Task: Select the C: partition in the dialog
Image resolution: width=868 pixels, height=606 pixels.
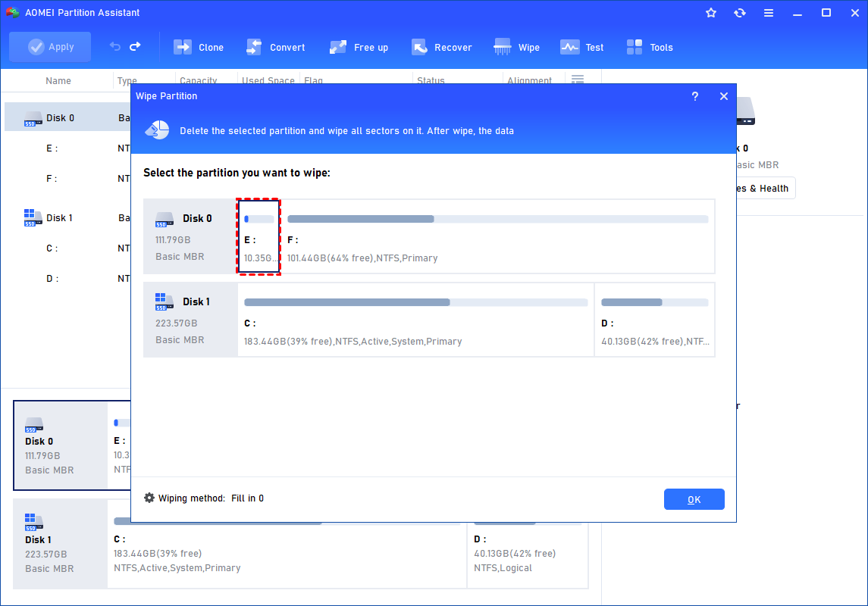Action: pos(415,320)
